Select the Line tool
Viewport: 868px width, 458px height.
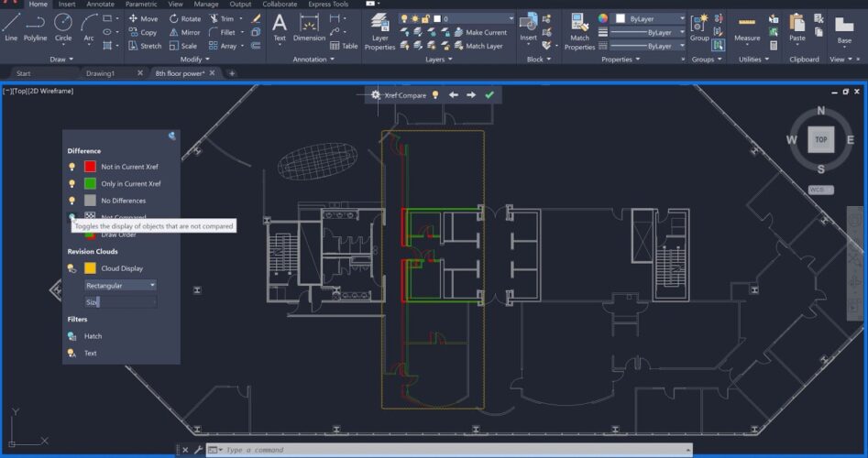pyautogui.click(x=11, y=27)
